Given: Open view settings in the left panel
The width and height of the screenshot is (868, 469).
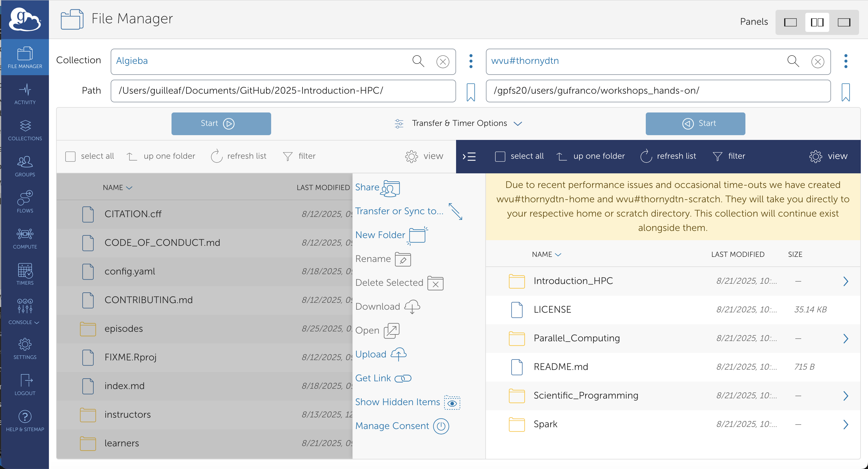Looking at the screenshot, I should [x=424, y=156].
